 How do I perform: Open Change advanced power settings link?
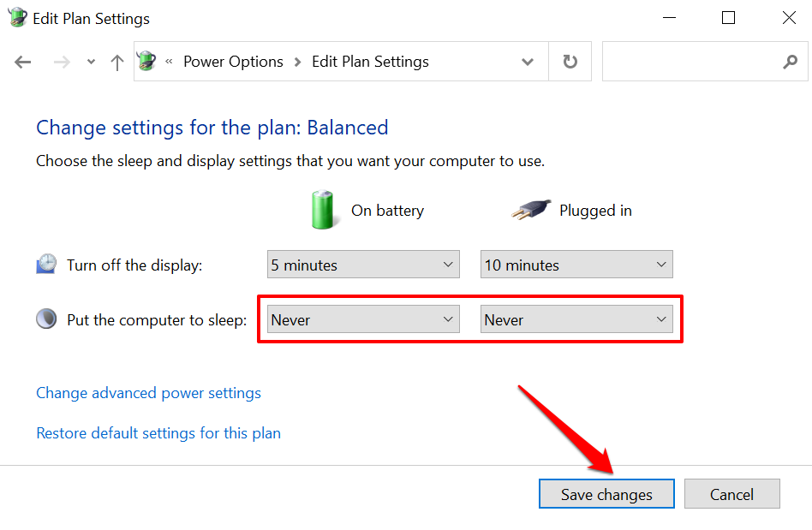coord(148,393)
